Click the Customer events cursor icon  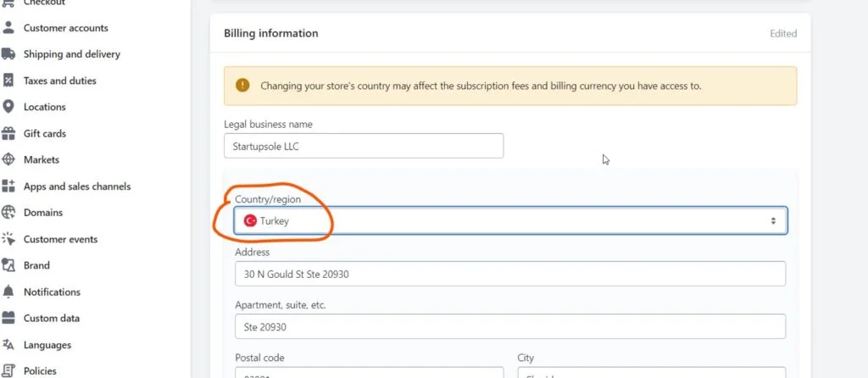coord(8,239)
